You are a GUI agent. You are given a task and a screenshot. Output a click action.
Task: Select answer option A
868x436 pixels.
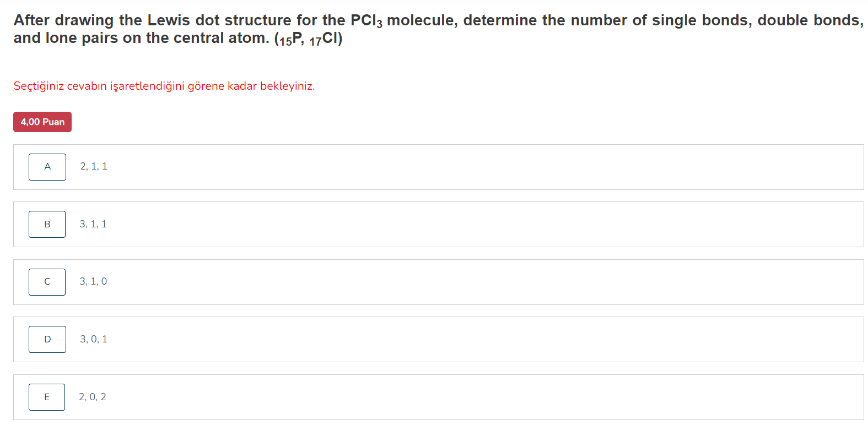point(47,167)
